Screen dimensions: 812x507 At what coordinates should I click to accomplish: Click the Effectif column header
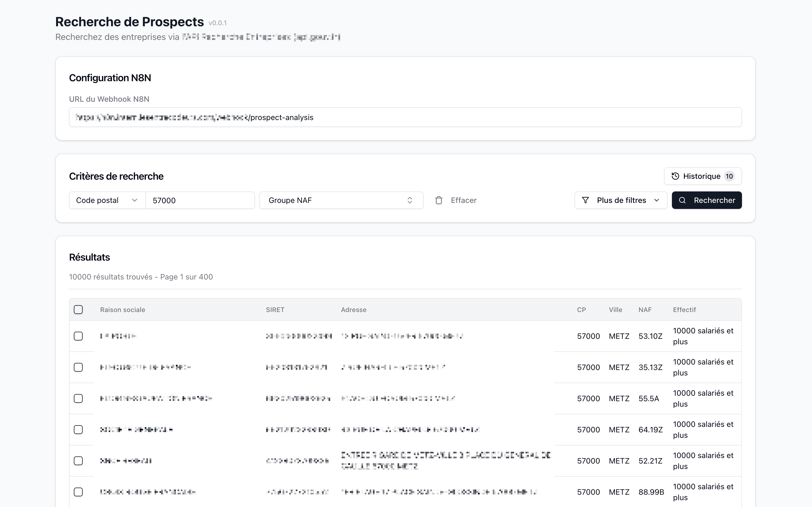point(684,310)
